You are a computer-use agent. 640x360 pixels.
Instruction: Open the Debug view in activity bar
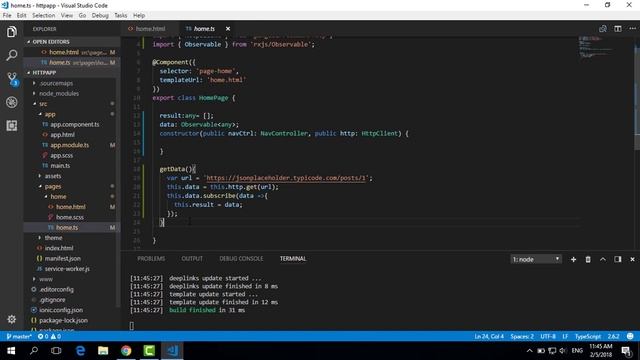click(x=11, y=102)
